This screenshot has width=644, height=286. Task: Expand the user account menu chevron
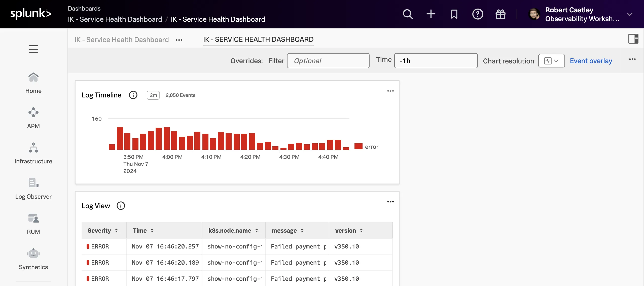coord(630,14)
